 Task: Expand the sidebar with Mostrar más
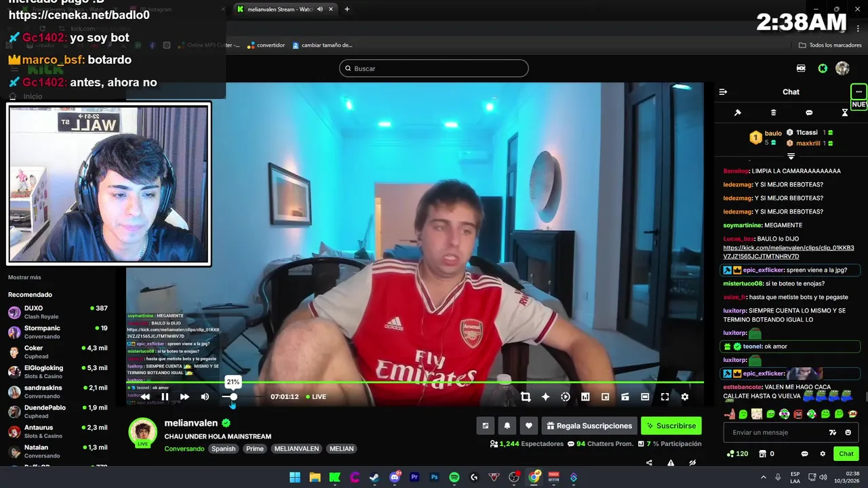pos(24,277)
